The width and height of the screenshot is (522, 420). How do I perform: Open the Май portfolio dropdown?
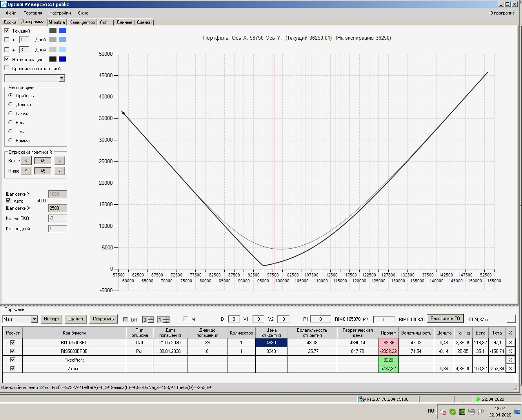[34, 319]
